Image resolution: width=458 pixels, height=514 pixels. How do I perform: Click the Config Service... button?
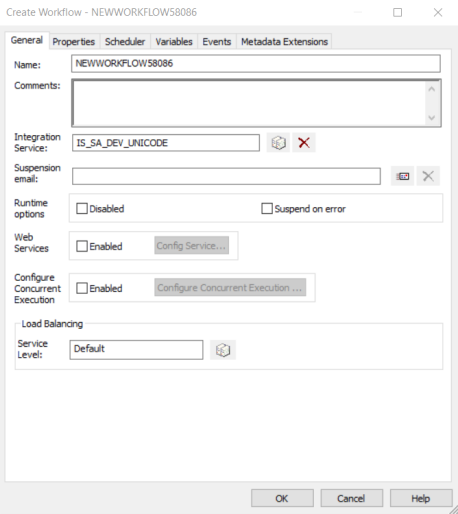(191, 246)
